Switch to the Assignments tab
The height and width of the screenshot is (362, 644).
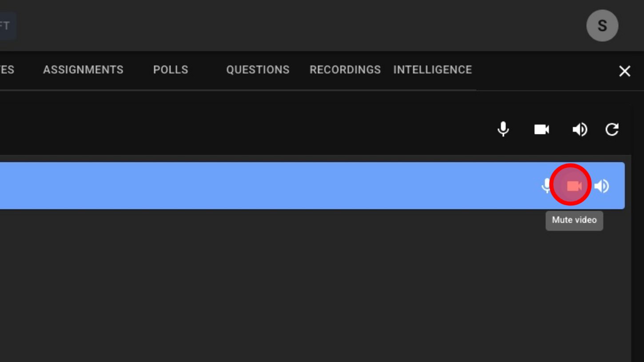click(83, 70)
